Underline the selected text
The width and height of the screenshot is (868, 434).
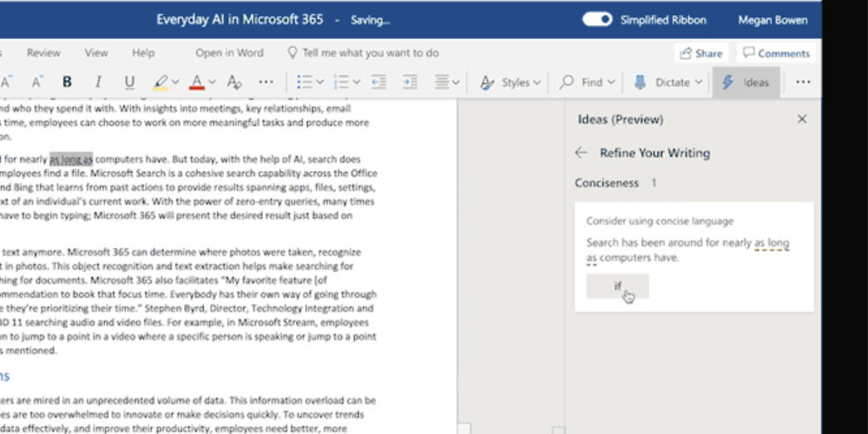point(129,82)
